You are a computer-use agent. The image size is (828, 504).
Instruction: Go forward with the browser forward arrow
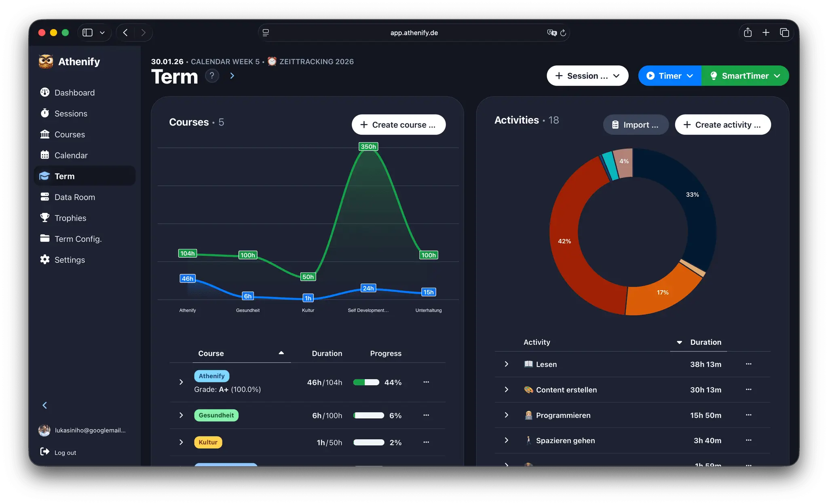(x=143, y=33)
